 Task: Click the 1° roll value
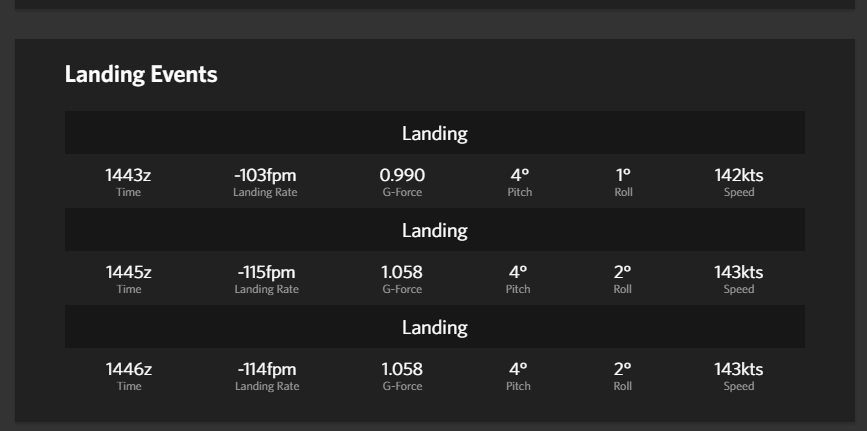pyautogui.click(x=623, y=175)
